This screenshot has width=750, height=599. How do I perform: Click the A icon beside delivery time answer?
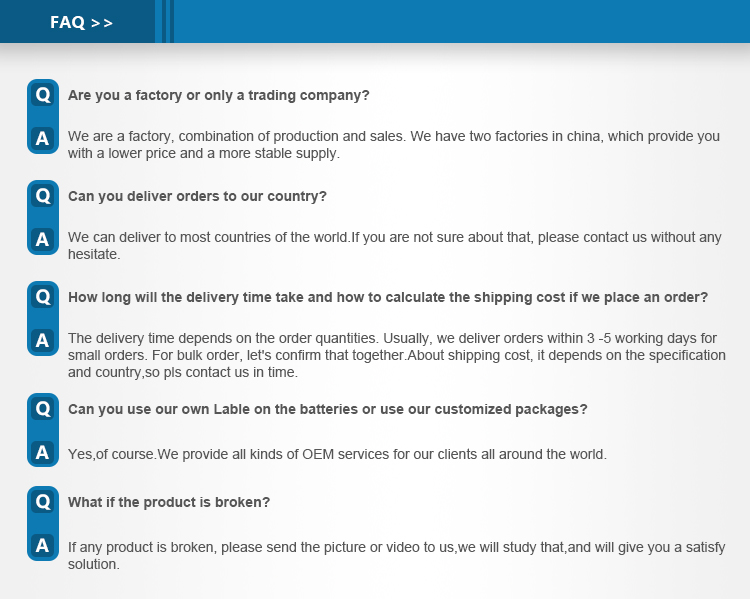[x=43, y=340]
